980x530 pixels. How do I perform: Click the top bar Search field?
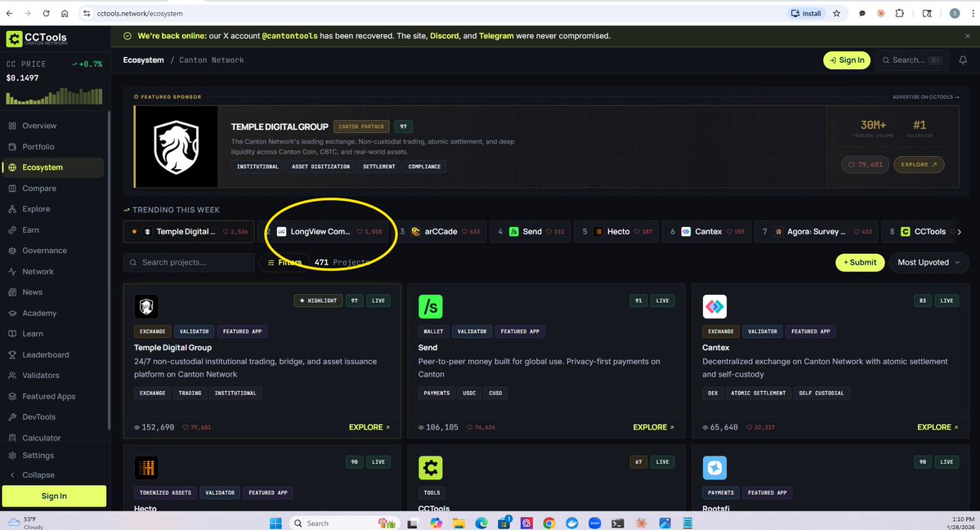pos(911,60)
